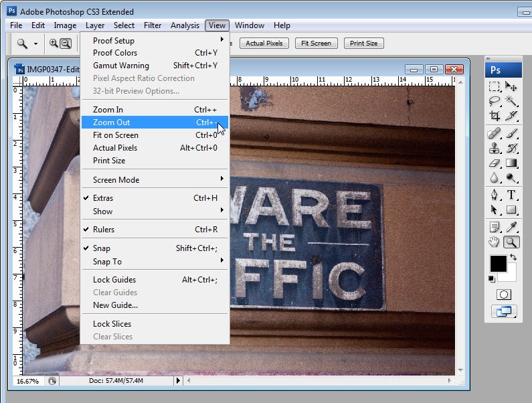Image resolution: width=532 pixels, height=403 pixels.
Task: Select the Healing Brush tool
Action: [x=495, y=133]
